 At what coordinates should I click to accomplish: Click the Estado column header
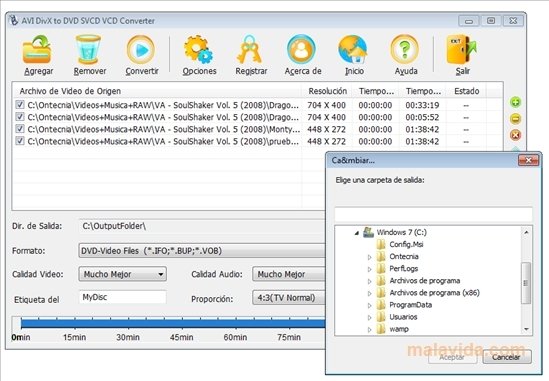coord(466,91)
